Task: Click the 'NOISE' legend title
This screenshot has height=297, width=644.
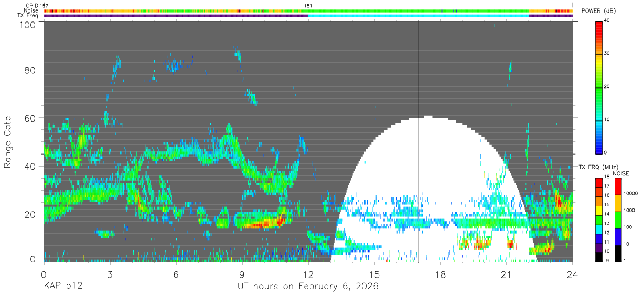Action: tap(621, 173)
